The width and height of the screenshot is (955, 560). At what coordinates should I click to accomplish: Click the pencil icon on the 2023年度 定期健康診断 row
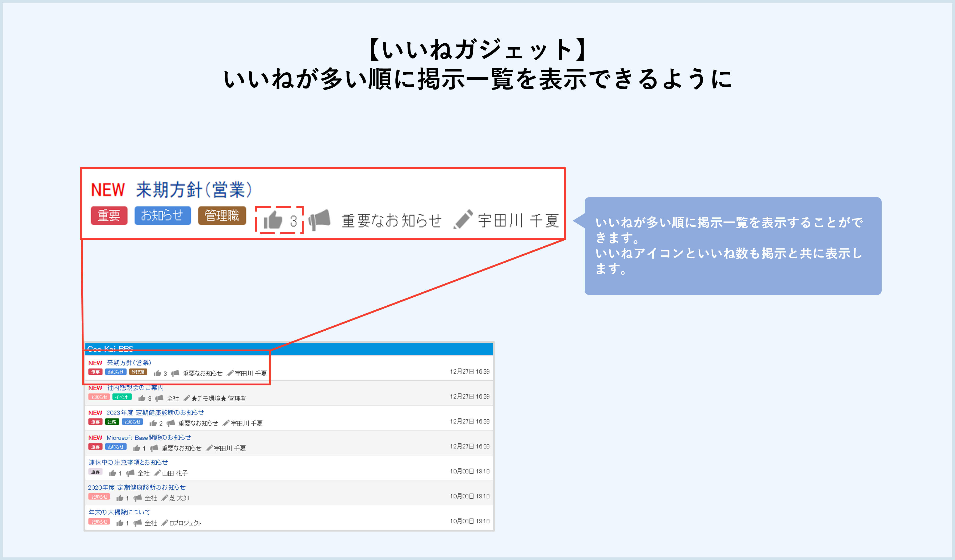point(226,423)
